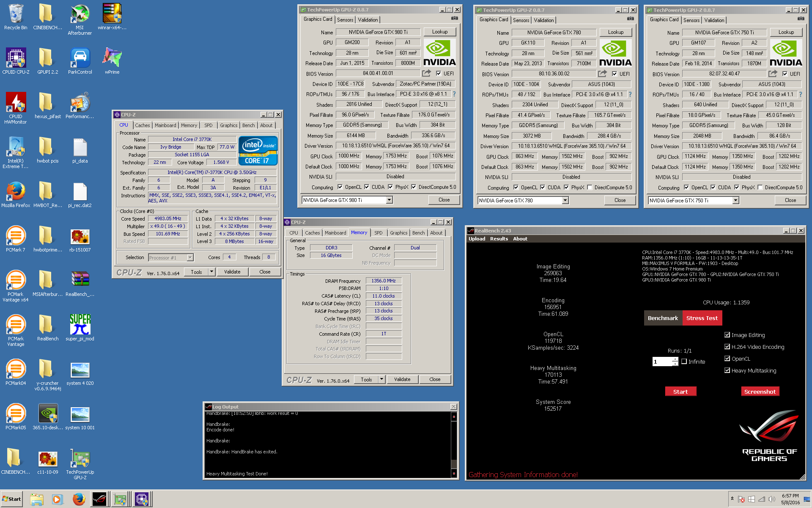812x508 pixels.
Task: Open Validation tab in GTX 780 GPU-Z
Action: pyautogui.click(x=544, y=20)
